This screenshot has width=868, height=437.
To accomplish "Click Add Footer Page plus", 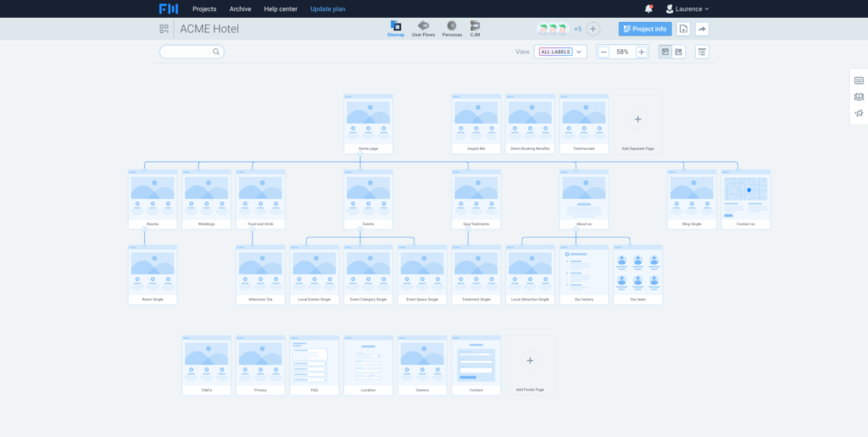I will (530, 360).
